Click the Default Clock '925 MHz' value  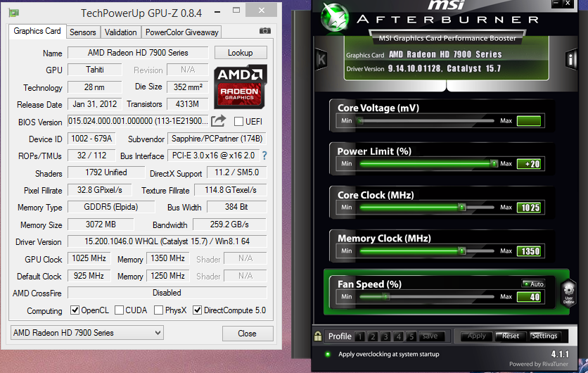pos(89,276)
